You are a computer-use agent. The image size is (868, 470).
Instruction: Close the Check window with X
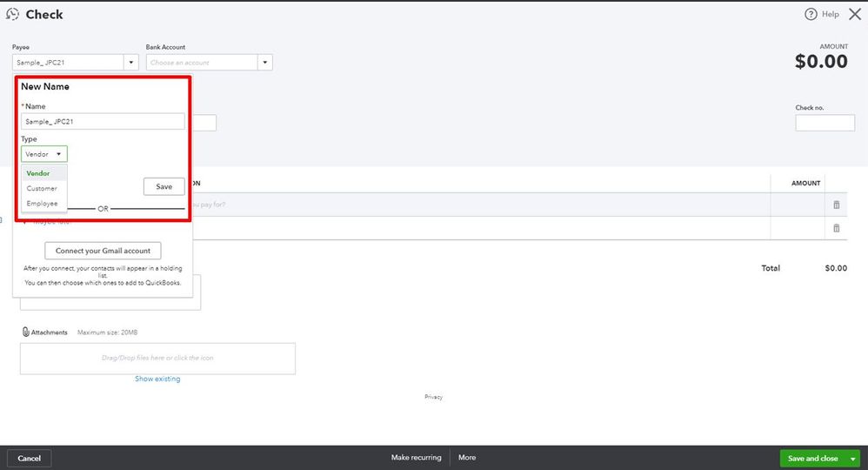[x=855, y=15]
